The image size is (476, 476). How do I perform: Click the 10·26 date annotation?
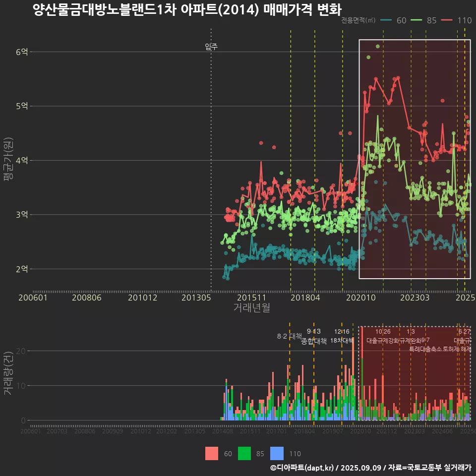383,332
